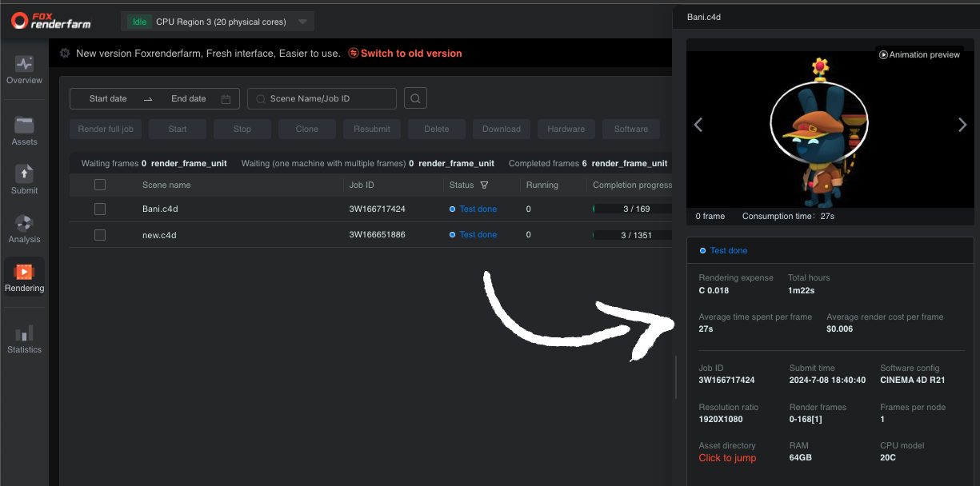This screenshot has width=980, height=486.
Task: Click the Status column filter icon
Action: click(483, 185)
